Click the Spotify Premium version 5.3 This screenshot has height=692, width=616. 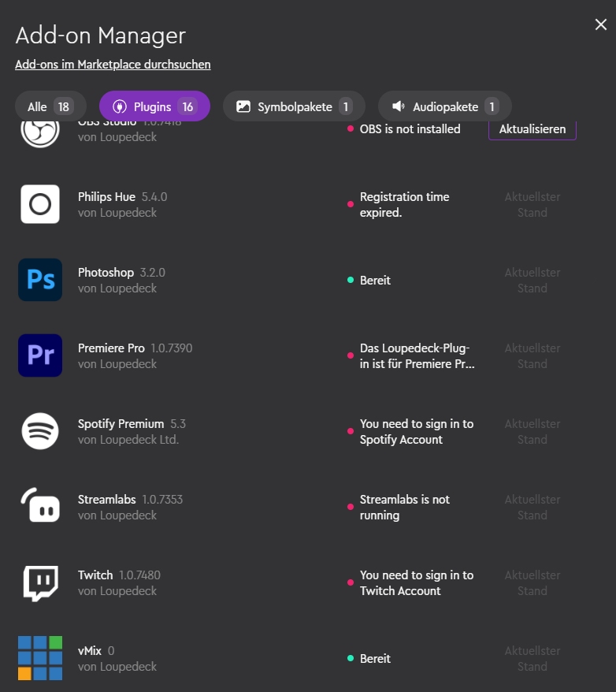[178, 424]
